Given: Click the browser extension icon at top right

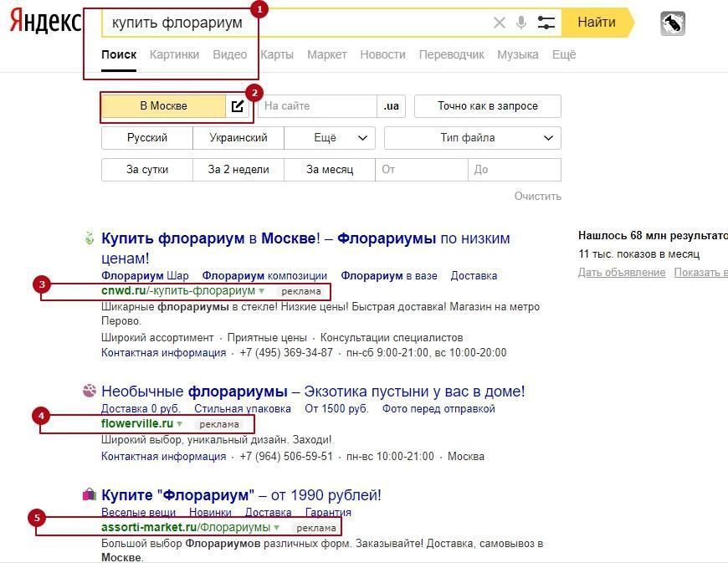Looking at the screenshot, I should 672,23.
